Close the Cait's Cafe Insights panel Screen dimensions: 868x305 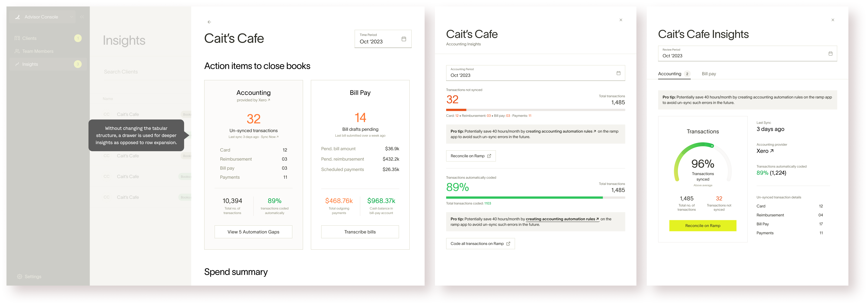[833, 20]
